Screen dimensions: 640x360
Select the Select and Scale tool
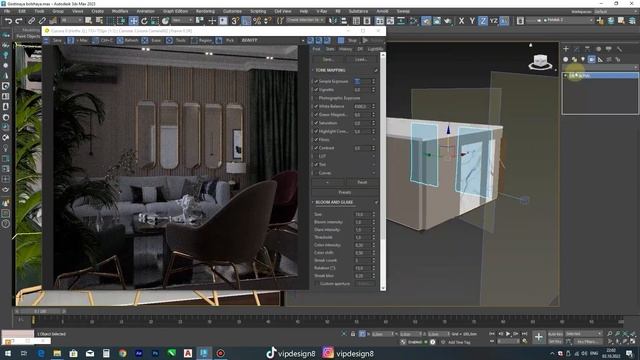tap(155, 20)
